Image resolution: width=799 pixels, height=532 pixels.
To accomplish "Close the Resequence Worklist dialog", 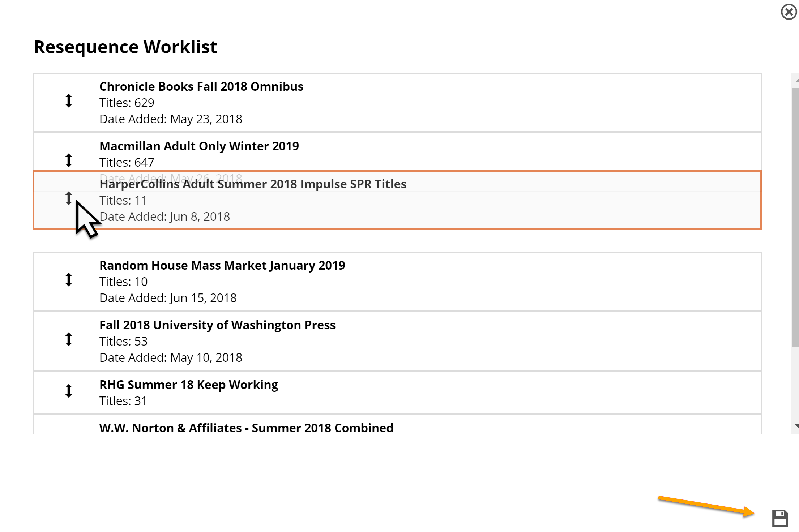I will pyautogui.click(x=789, y=12).
